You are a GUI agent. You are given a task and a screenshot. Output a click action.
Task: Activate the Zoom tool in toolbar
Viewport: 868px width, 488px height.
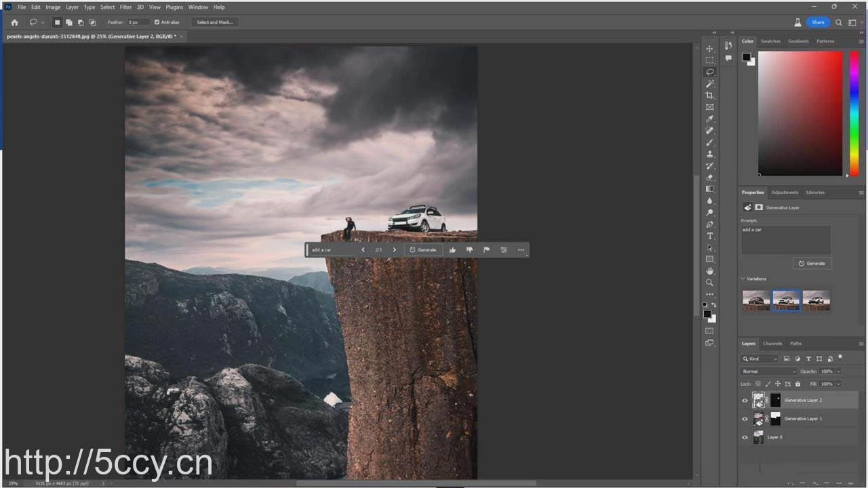[x=710, y=283]
